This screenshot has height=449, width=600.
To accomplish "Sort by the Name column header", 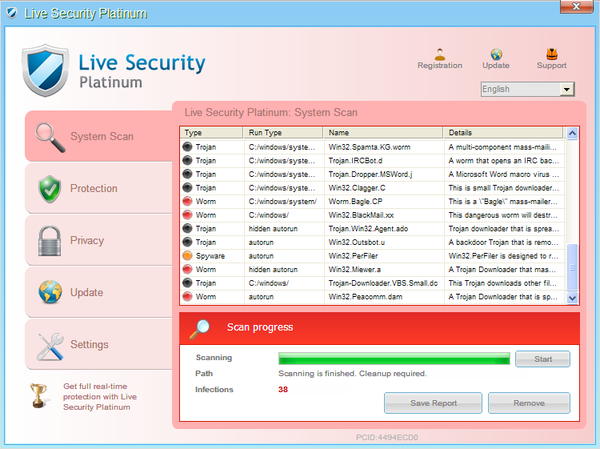I will click(x=383, y=132).
